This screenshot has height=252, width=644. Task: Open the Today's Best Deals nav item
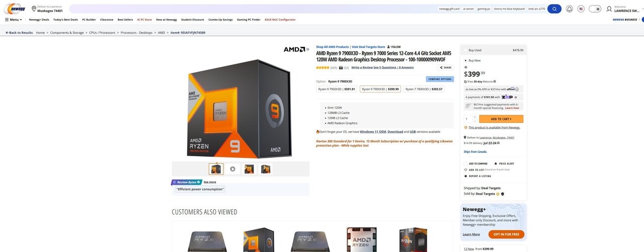pyautogui.click(x=65, y=20)
